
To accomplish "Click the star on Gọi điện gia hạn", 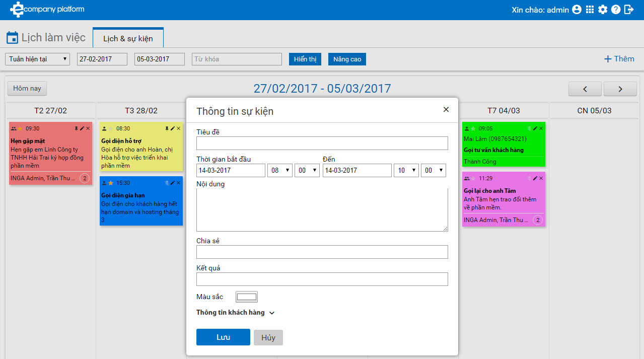I will pyautogui.click(x=110, y=183).
